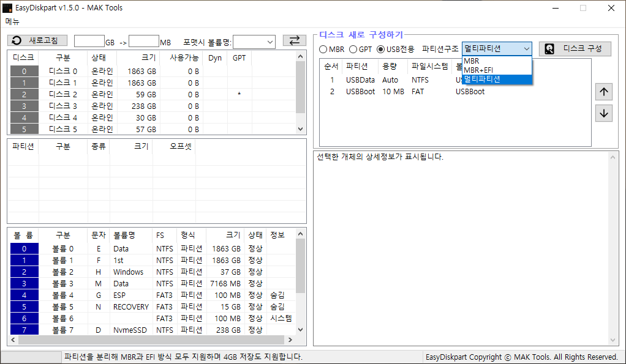Click the MB input field

click(x=144, y=41)
